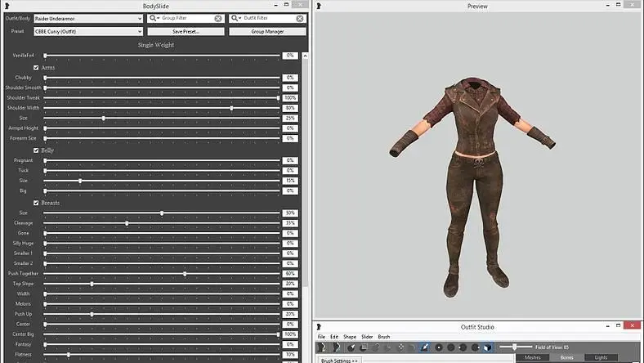Click the Cleavage slider handle
This screenshot has height=363, width=644.
click(x=127, y=223)
